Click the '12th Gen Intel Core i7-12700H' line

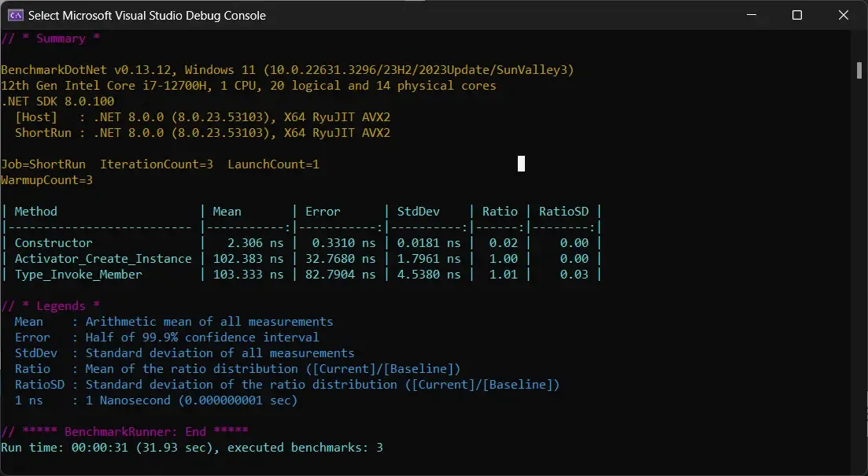coord(249,86)
